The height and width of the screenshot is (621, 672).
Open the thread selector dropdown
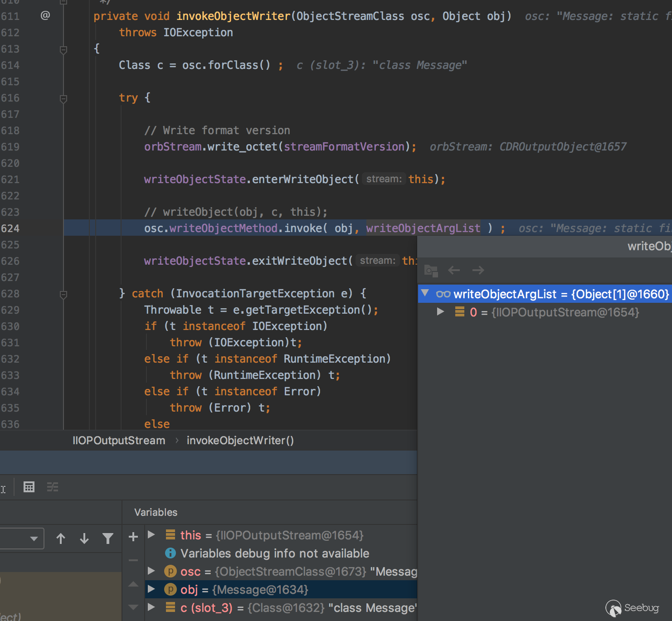click(33, 539)
